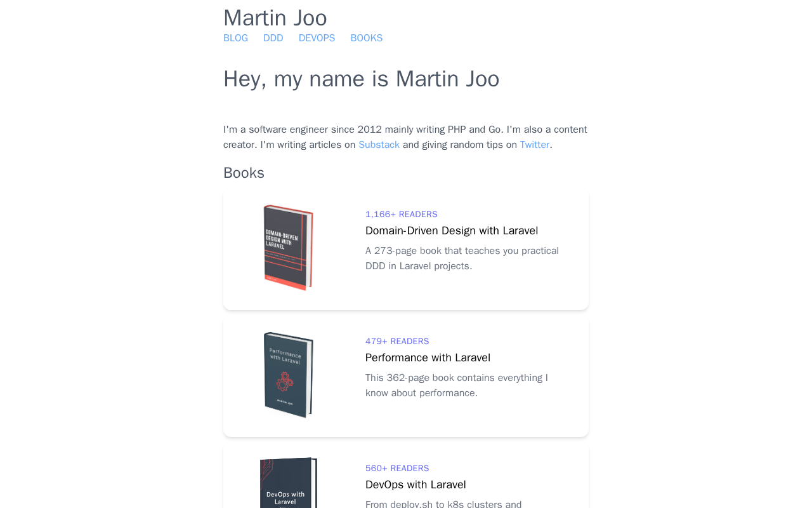
Task: Click the 'Hey, my name is Martin Joo' heading
Action: pyautogui.click(x=362, y=79)
